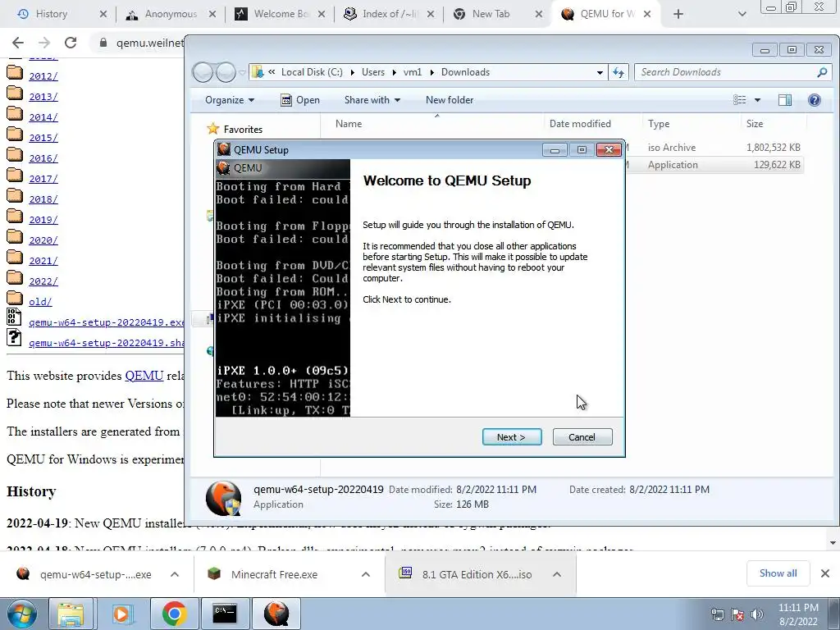Open the QEMU hyperlink in page text
840x630 pixels.
pyautogui.click(x=144, y=376)
